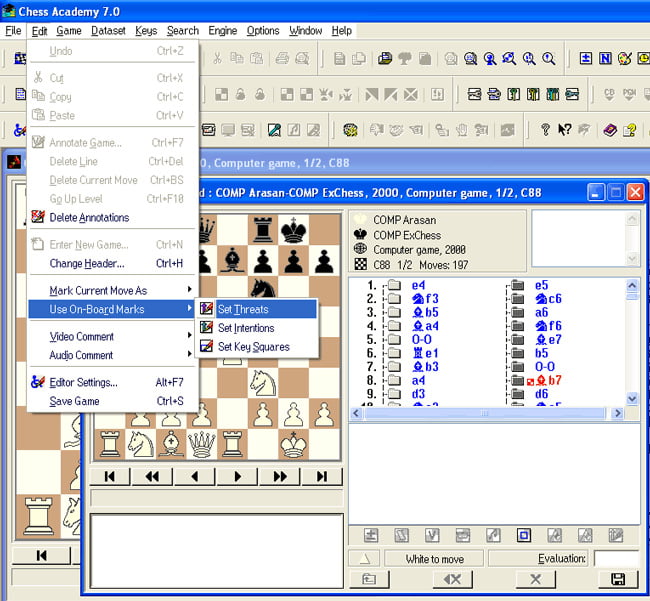Click the question mark help toolbar icon
This screenshot has width=650, height=601.
click(x=545, y=130)
